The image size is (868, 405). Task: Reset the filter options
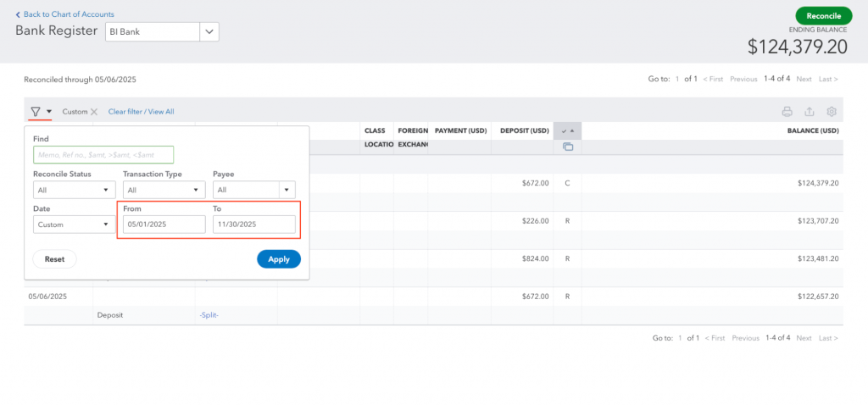(x=54, y=259)
